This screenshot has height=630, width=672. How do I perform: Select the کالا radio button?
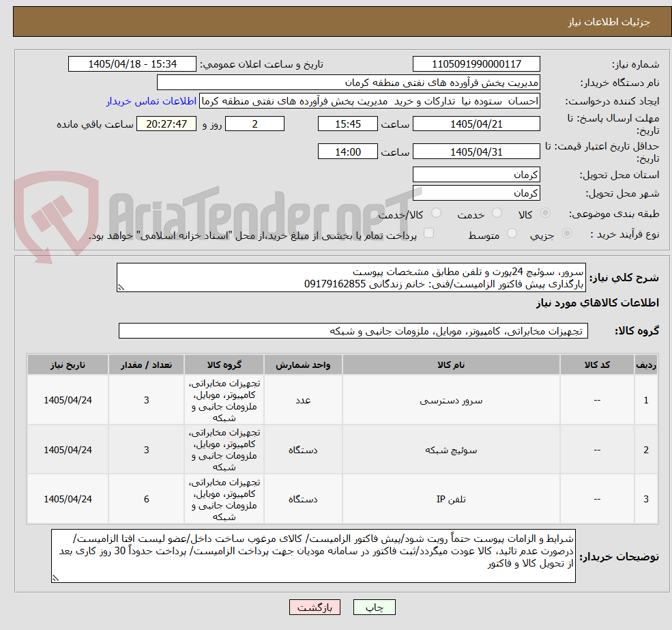[546, 213]
